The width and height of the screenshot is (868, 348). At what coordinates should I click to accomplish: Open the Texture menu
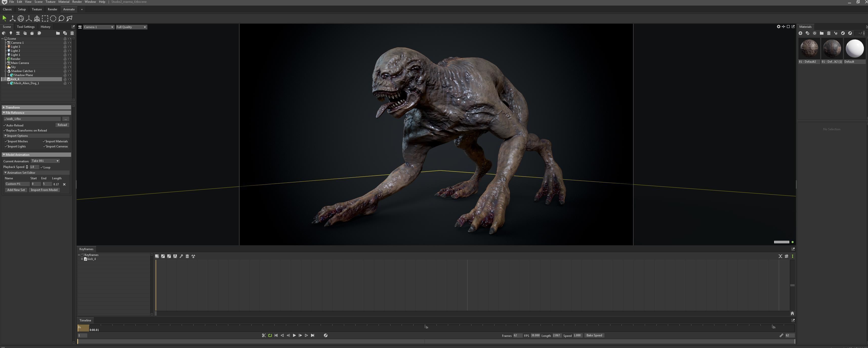(50, 2)
